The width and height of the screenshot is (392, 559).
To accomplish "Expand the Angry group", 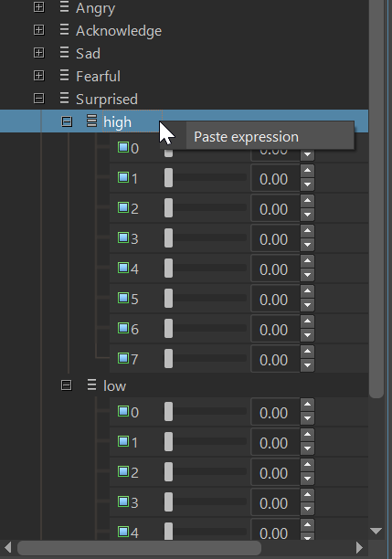I will 39,6.
